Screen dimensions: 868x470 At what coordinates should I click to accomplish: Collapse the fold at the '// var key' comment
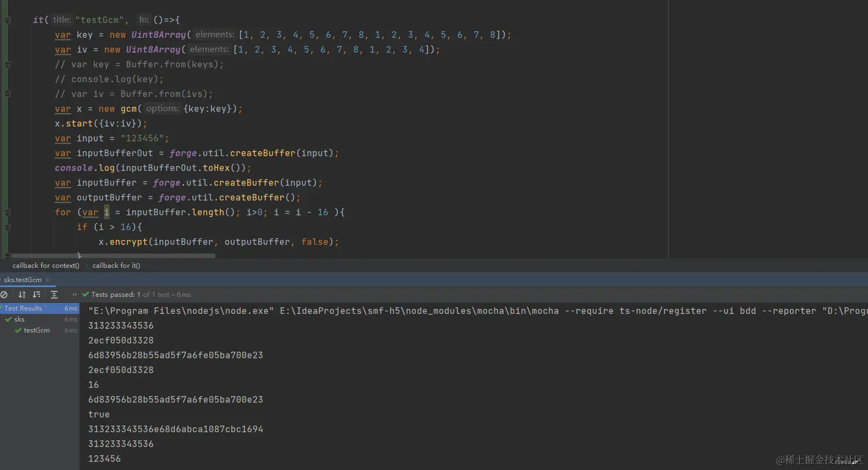pos(7,65)
